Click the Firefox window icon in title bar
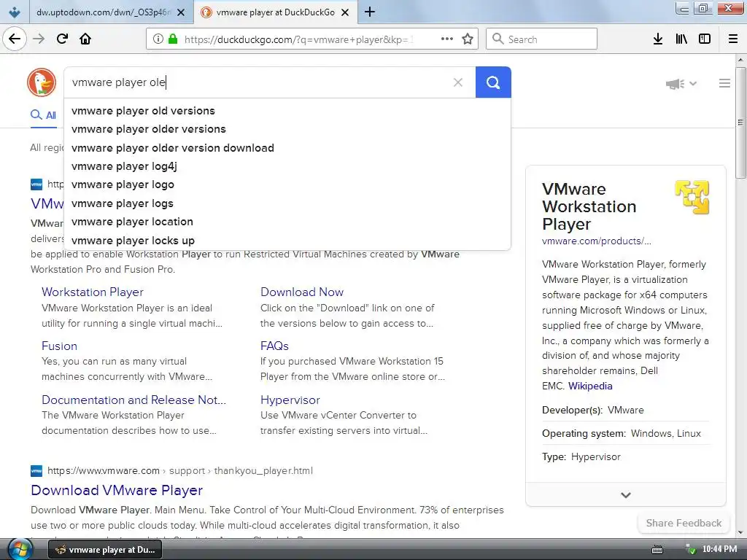 coord(15,12)
